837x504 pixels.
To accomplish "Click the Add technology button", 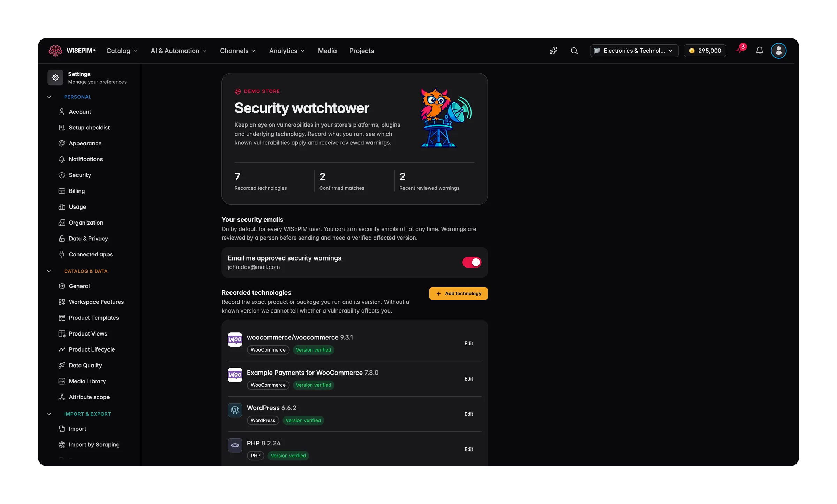I will (x=458, y=294).
